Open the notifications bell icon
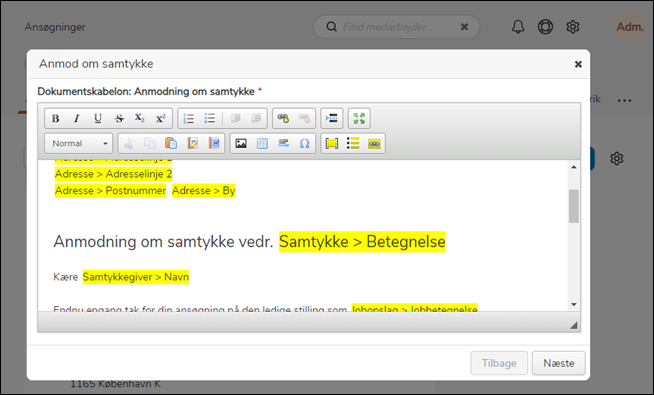The height and width of the screenshot is (395, 654). click(x=518, y=27)
